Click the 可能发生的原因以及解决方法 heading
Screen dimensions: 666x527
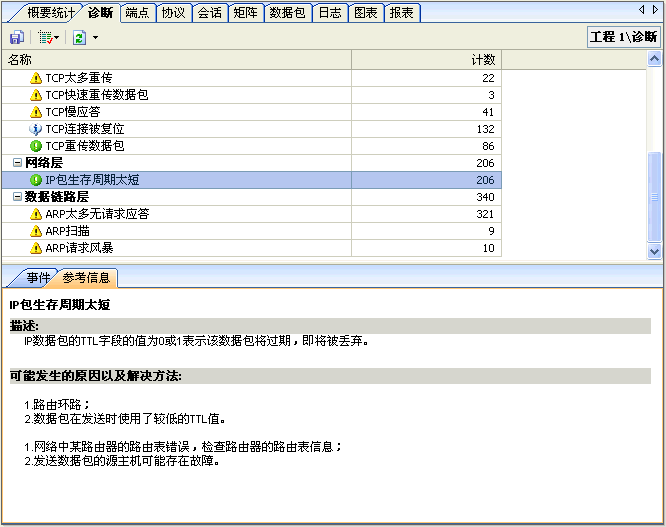(x=96, y=376)
